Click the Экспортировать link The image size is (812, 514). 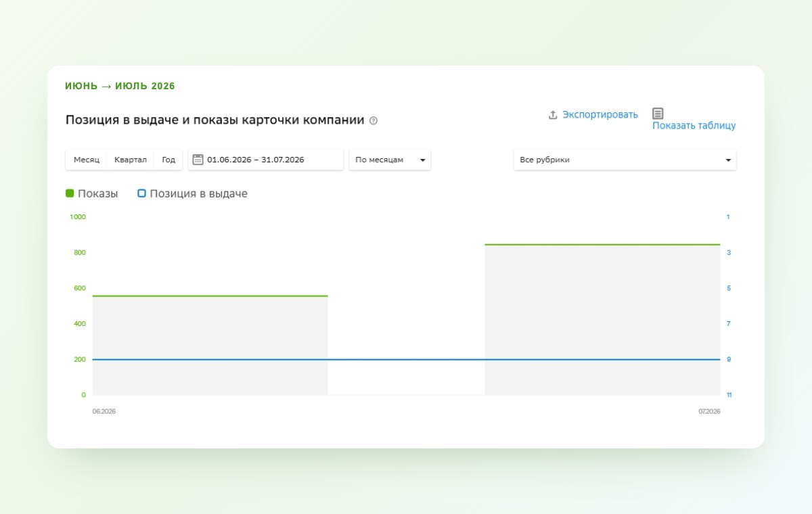(600, 115)
